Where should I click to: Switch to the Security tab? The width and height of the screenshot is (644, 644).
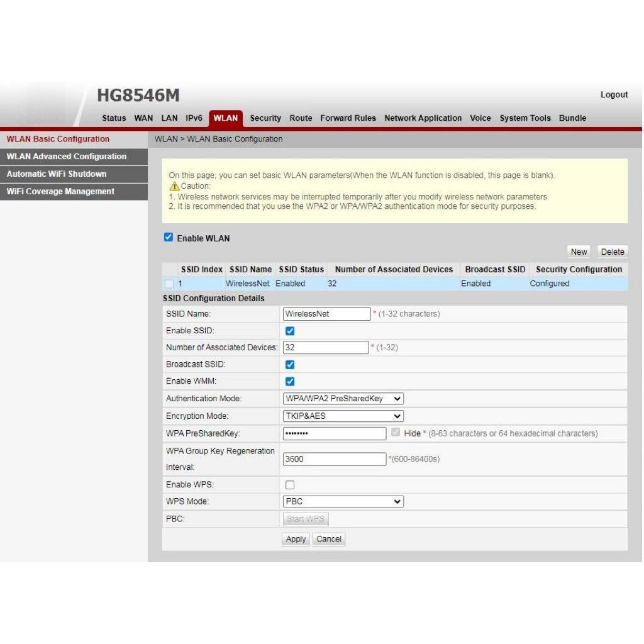265,118
